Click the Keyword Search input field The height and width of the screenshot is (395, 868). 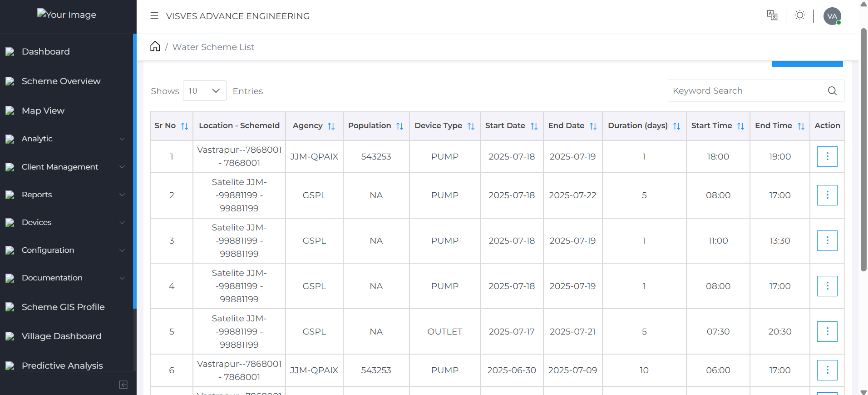pyautogui.click(x=747, y=91)
